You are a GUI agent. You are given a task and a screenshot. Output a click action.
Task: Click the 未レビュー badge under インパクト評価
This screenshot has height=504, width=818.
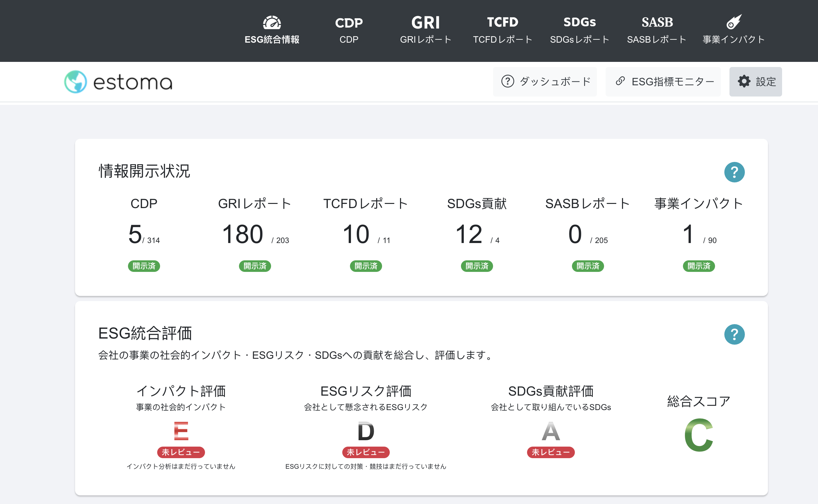click(181, 452)
